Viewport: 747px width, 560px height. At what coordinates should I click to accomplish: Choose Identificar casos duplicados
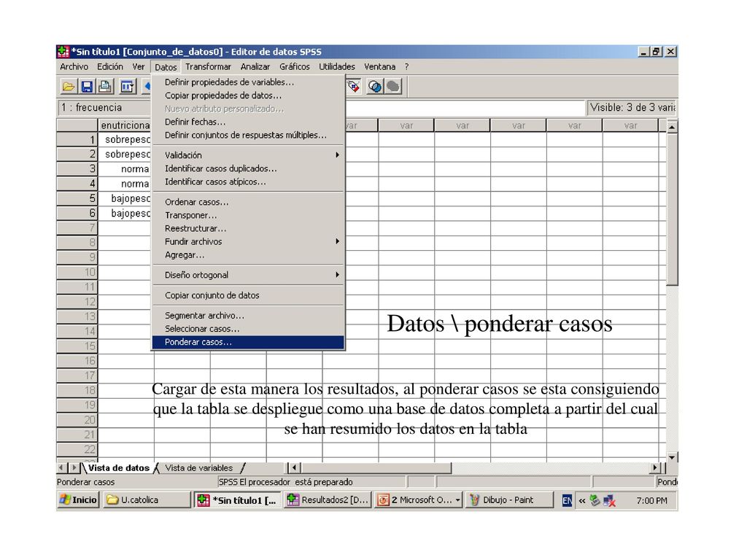pos(248,168)
